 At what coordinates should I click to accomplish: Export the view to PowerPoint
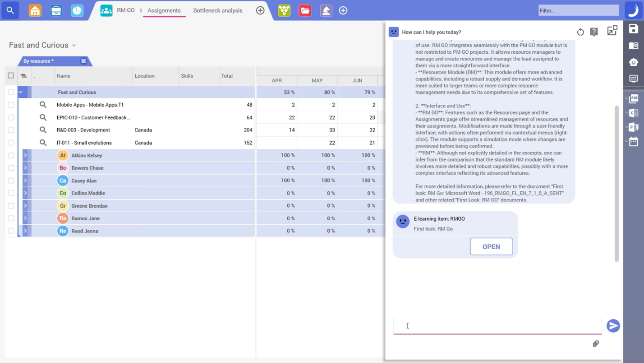633,127
